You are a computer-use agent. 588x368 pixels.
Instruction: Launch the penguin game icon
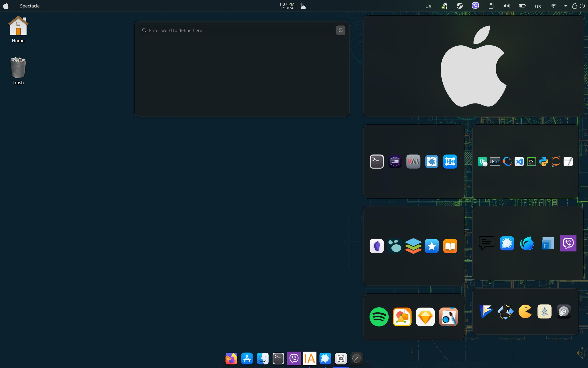click(505, 311)
